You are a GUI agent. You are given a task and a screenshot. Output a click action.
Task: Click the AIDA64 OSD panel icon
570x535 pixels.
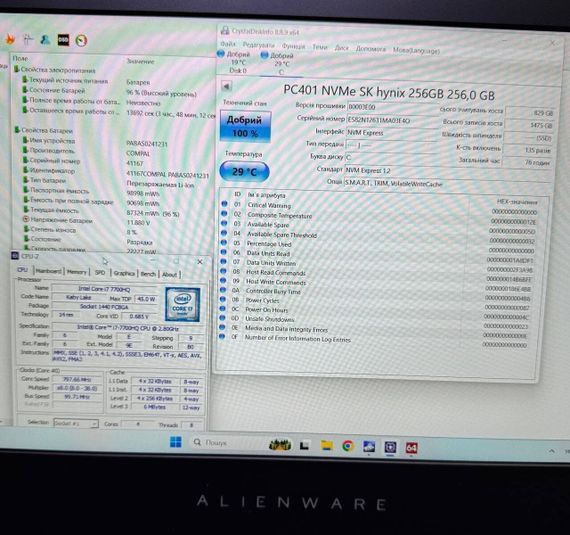tap(63, 40)
